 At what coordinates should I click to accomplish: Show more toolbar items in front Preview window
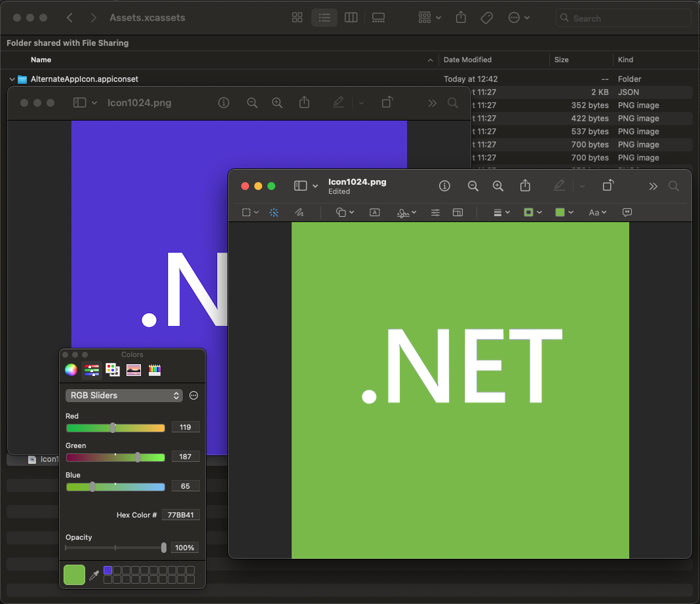point(653,186)
